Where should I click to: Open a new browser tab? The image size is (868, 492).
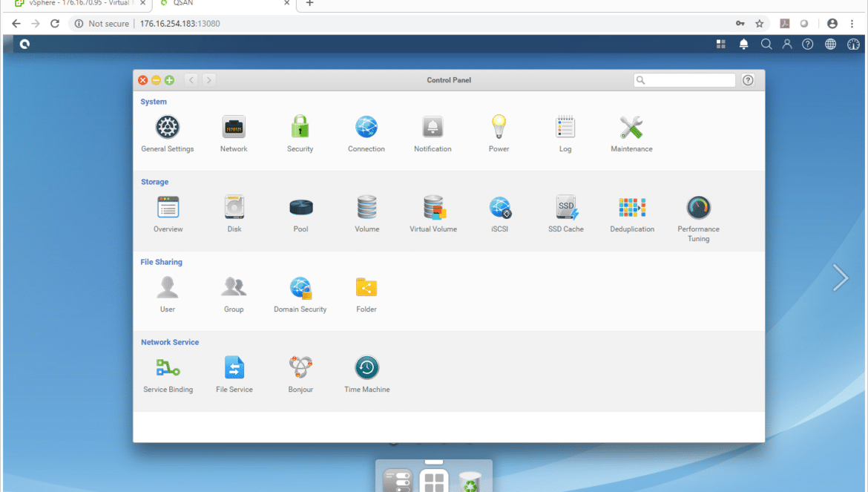309,4
